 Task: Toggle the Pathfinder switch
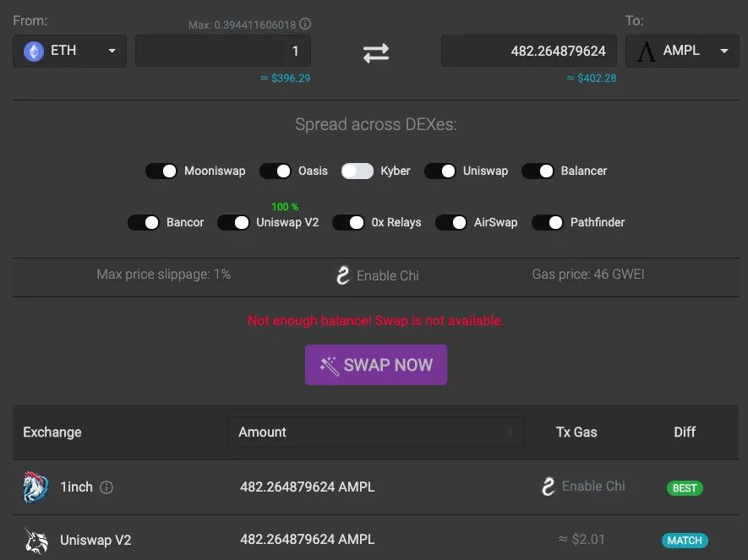pyautogui.click(x=548, y=223)
